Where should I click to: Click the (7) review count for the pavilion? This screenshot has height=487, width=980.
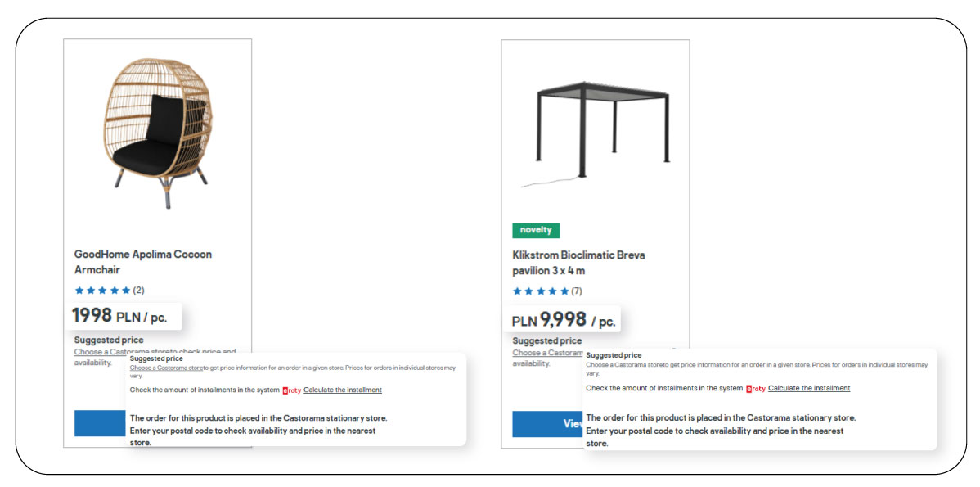tap(577, 291)
